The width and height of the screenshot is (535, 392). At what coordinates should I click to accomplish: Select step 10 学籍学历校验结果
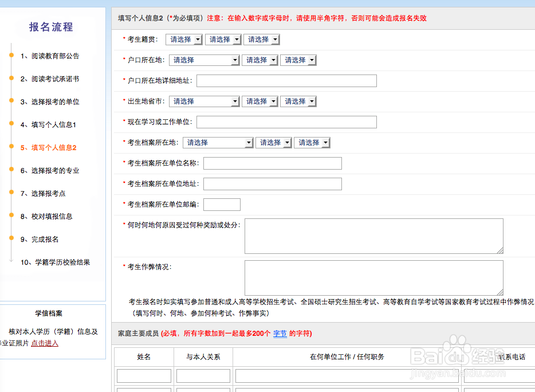(55, 262)
